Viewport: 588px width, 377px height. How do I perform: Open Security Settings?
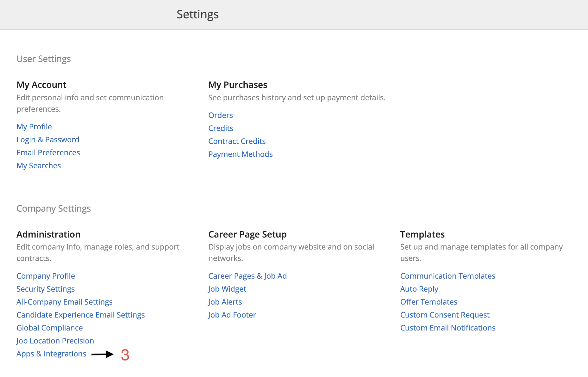tap(46, 289)
